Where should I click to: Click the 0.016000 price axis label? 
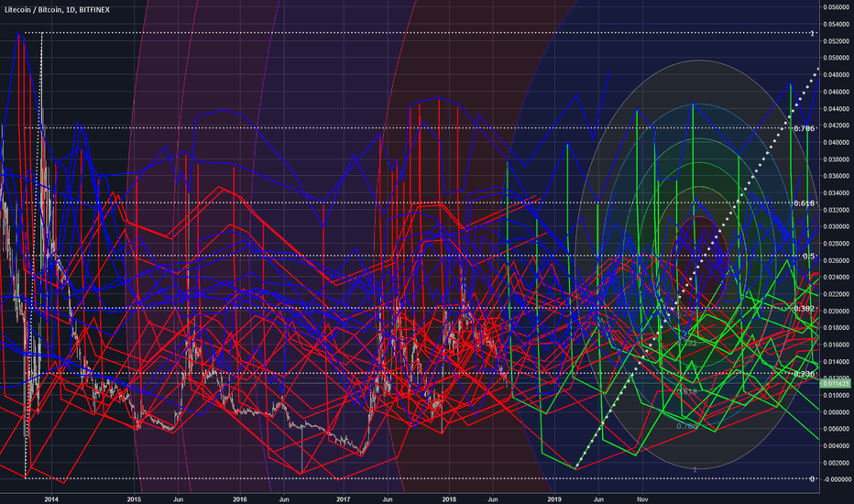pos(838,345)
